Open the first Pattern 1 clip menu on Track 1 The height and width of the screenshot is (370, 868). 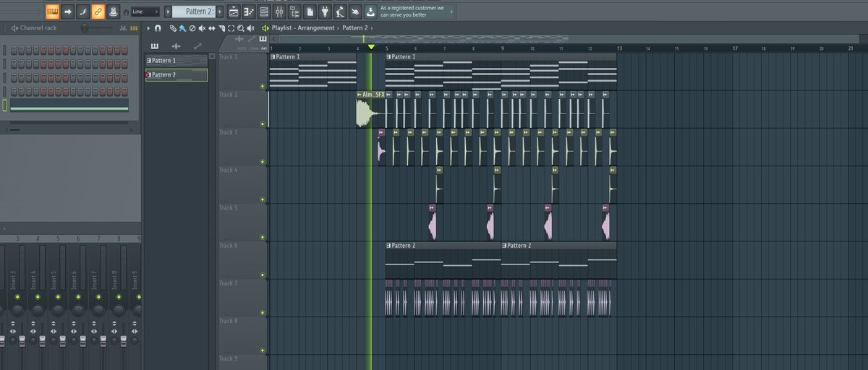tap(273, 56)
